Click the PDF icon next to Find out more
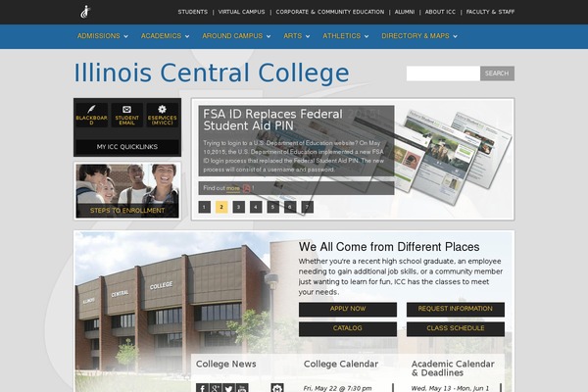This screenshot has width=588, height=392. [x=246, y=188]
